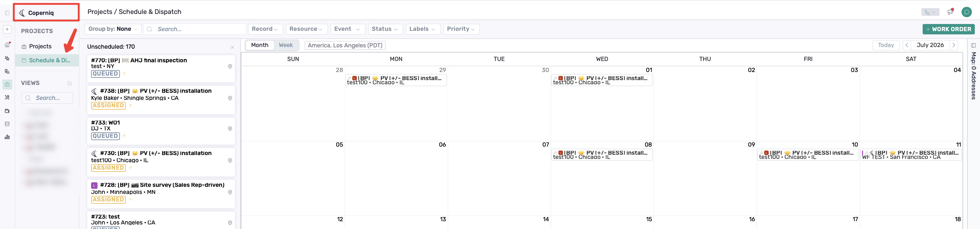980x229 pixels.
Task: Open the Home icon with red dot
Action: pyautogui.click(x=7, y=44)
